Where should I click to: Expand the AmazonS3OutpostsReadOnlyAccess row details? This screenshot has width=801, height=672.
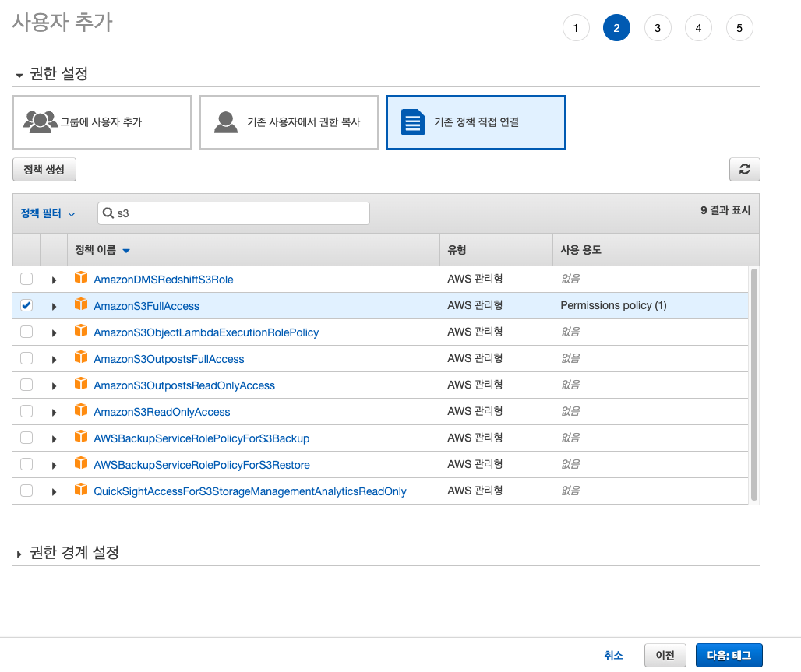point(54,386)
